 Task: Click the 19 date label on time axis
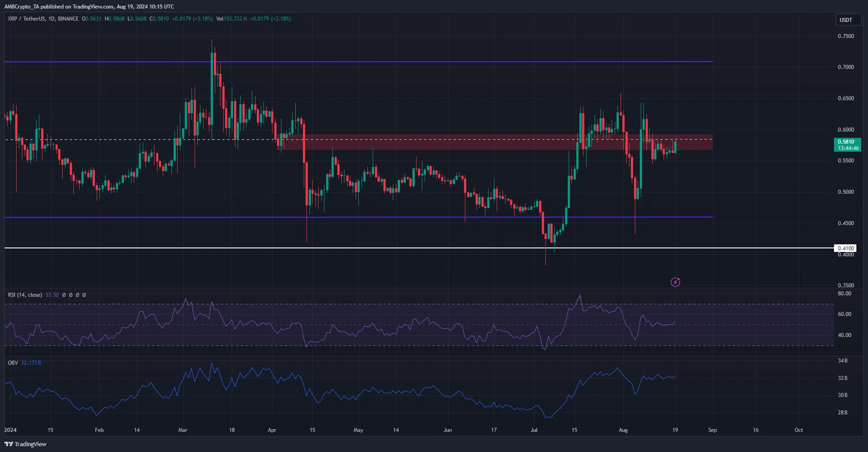click(x=675, y=430)
